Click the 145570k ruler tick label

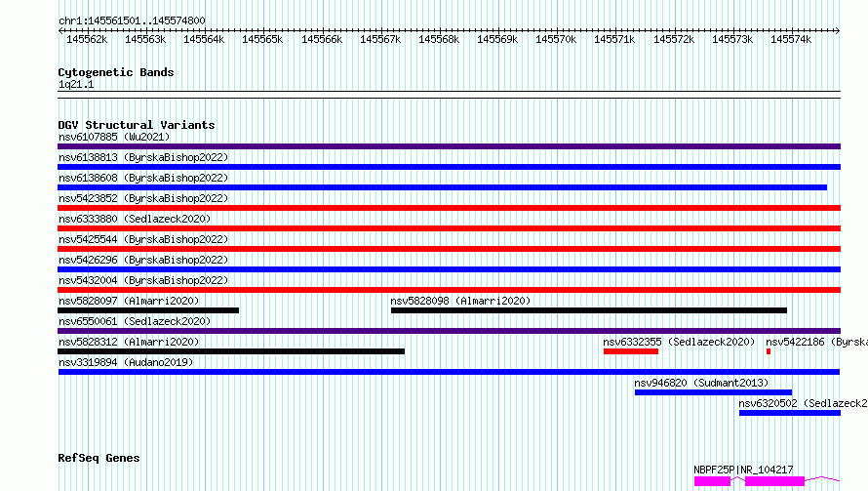pos(556,40)
